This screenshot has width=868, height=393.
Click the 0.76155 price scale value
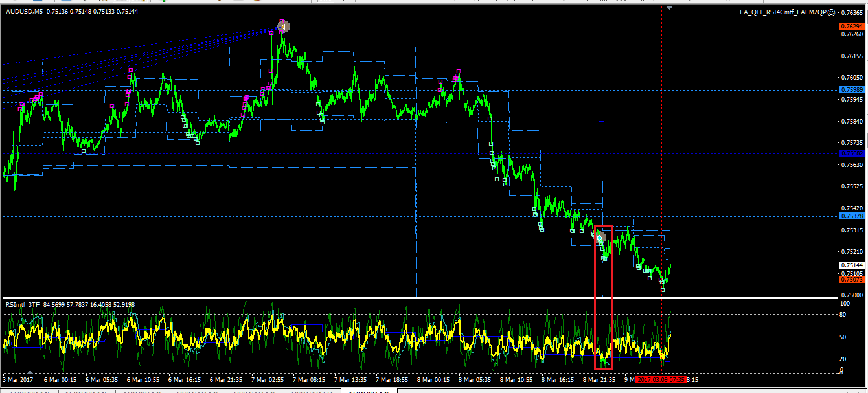(851, 56)
